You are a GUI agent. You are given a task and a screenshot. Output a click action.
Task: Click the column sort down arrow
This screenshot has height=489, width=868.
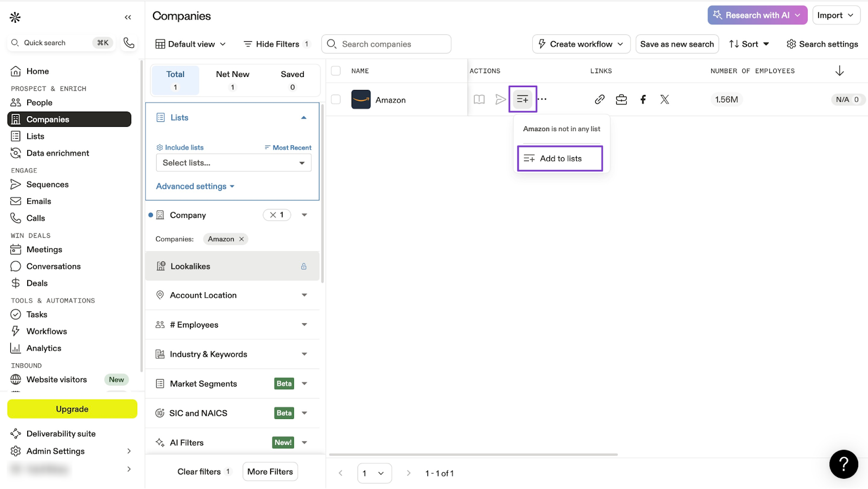click(839, 71)
